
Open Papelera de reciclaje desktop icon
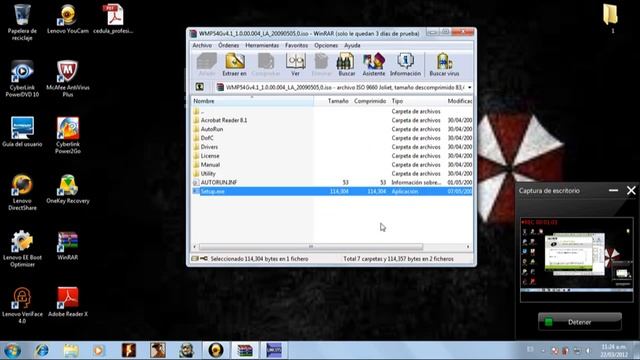coord(22,22)
